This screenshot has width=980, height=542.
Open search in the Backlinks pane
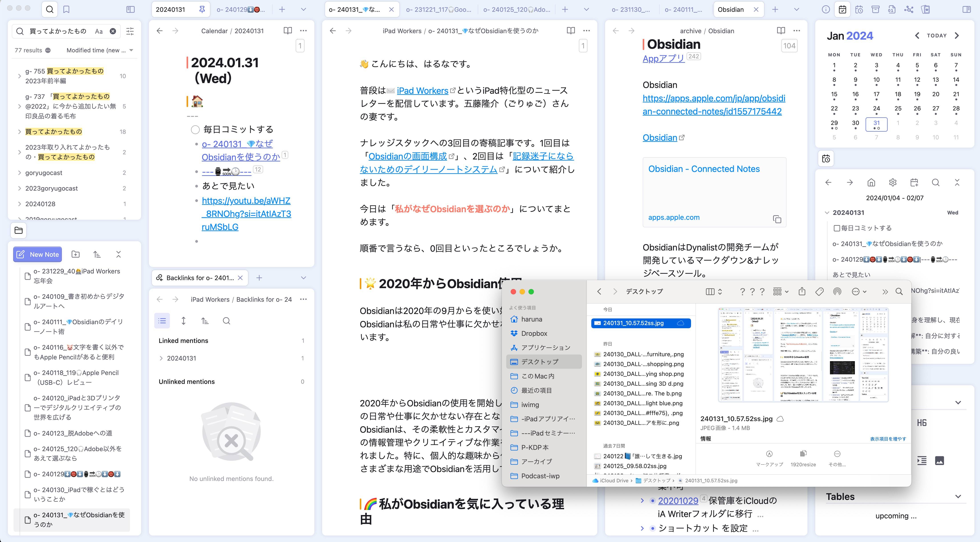point(226,321)
